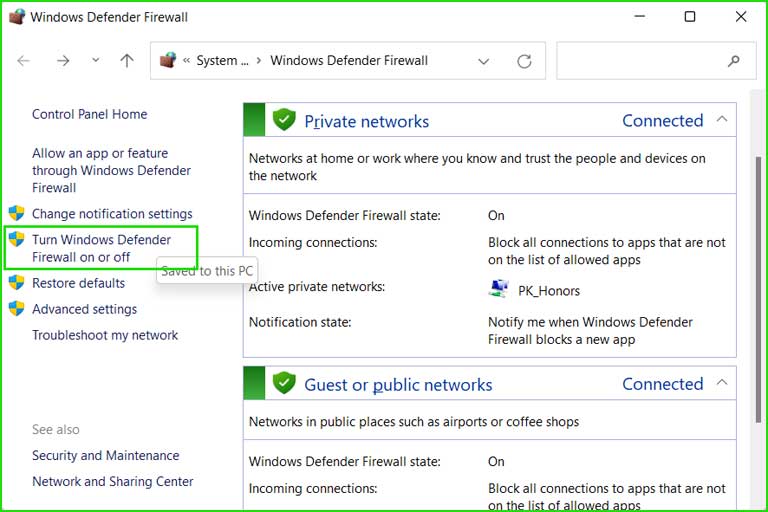Screen dimensions: 768x512
Task: Expand the address bar history dropdown
Action: point(483,61)
